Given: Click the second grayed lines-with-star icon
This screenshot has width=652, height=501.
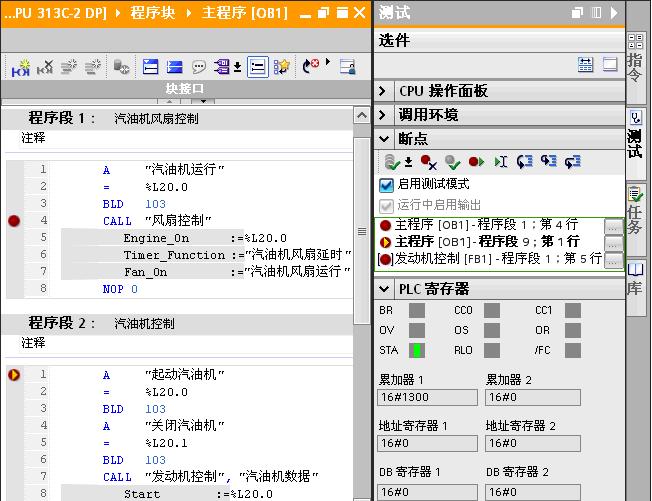Looking at the screenshot, I should point(93,67).
